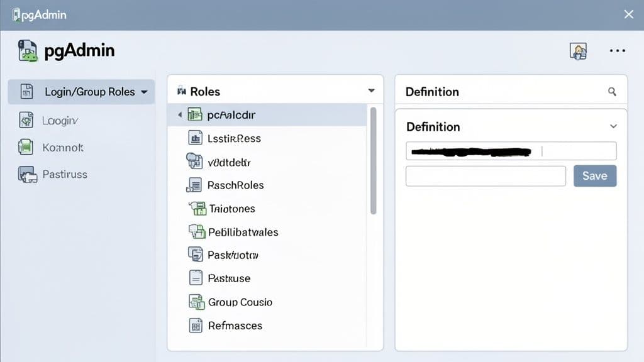Click the pgAdmin elephant logo icon
644x362 pixels.
pos(26,50)
